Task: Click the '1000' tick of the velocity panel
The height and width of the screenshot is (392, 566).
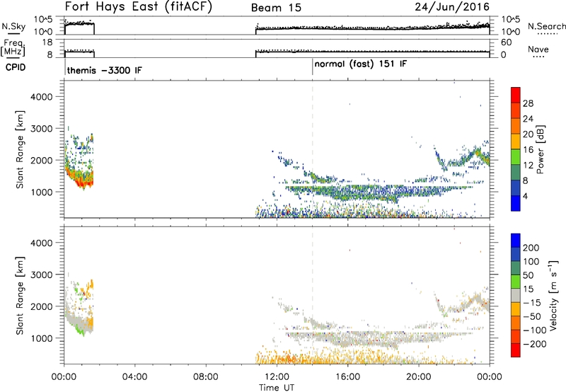Action: [x=41, y=338]
